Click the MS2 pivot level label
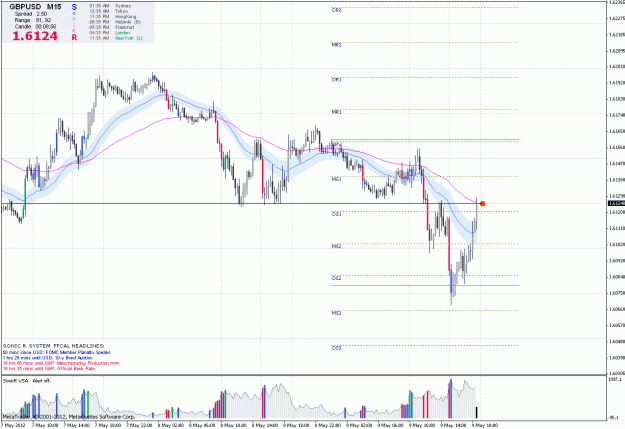 click(x=336, y=246)
